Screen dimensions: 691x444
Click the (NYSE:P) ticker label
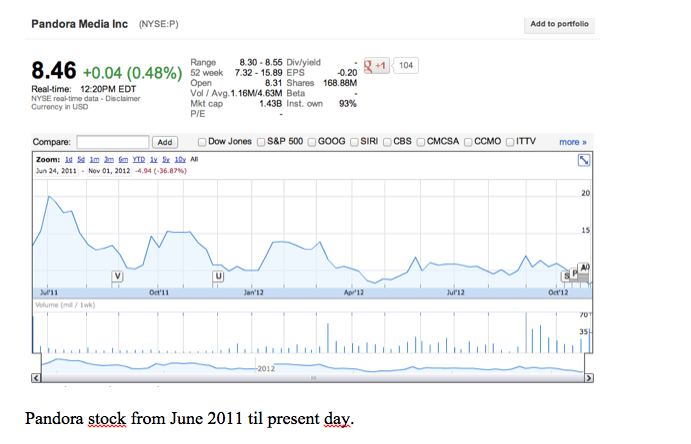159,24
